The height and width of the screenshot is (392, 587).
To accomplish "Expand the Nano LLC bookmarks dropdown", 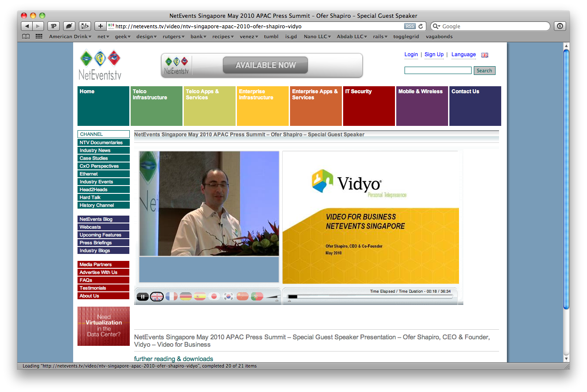I will (x=317, y=37).
